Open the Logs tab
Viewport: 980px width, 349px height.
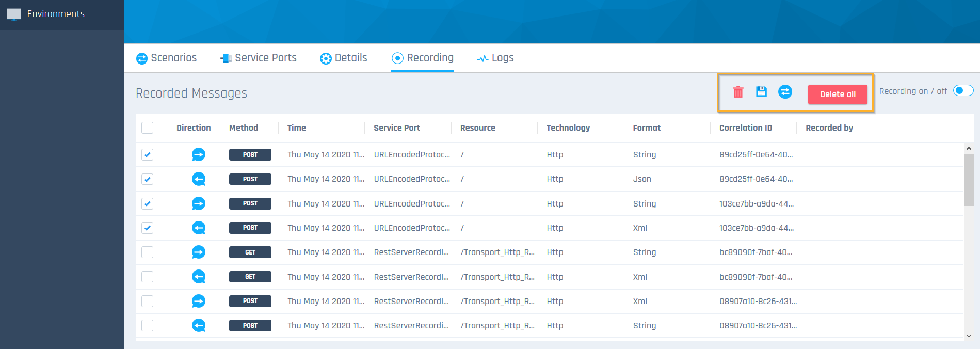495,58
